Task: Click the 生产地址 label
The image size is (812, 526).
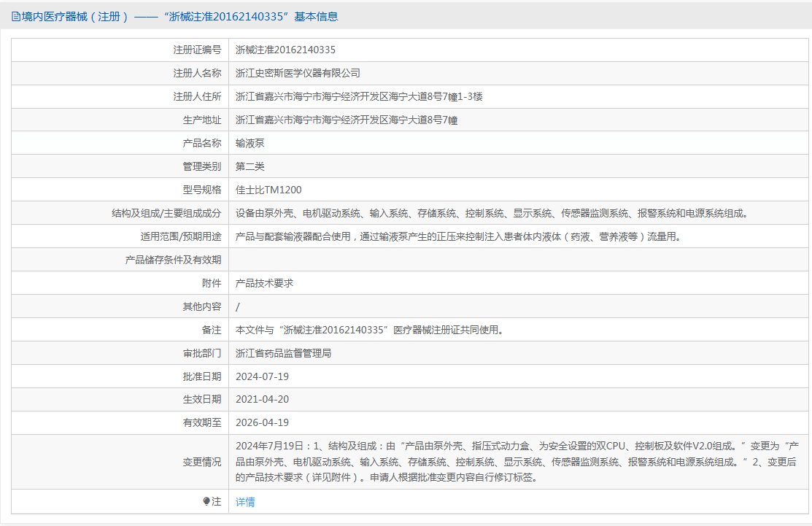Action: point(202,120)
